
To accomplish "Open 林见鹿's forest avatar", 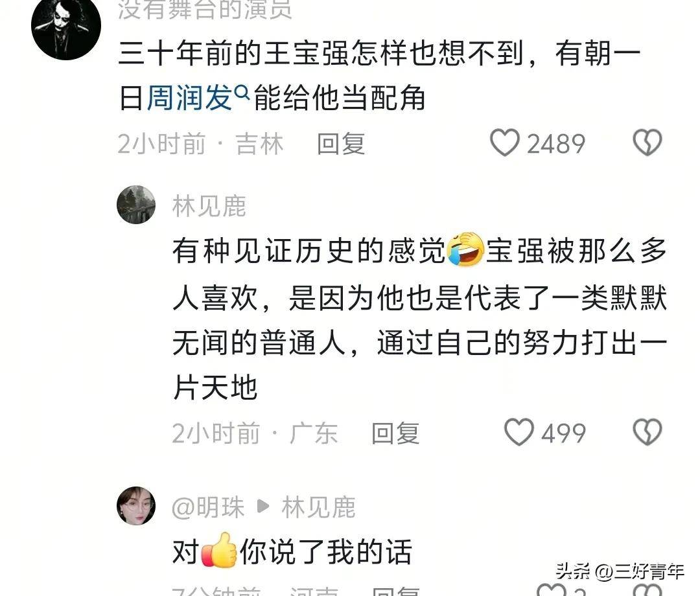I will coord(136,205).
